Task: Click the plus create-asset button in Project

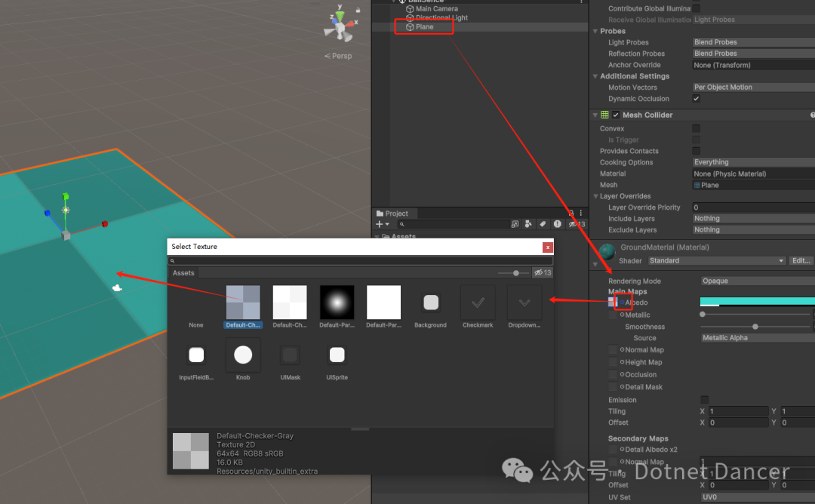Action: tap(379, 224)
